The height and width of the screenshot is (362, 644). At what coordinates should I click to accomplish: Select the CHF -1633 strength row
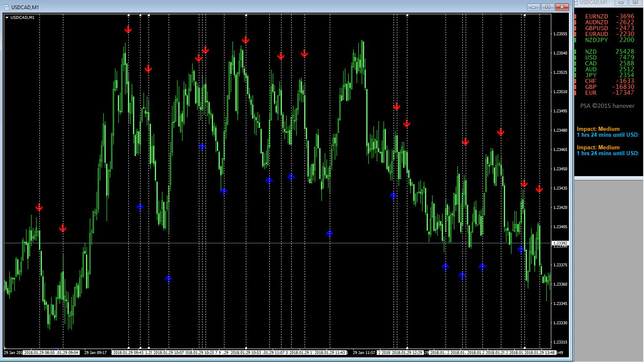(605, 81)
